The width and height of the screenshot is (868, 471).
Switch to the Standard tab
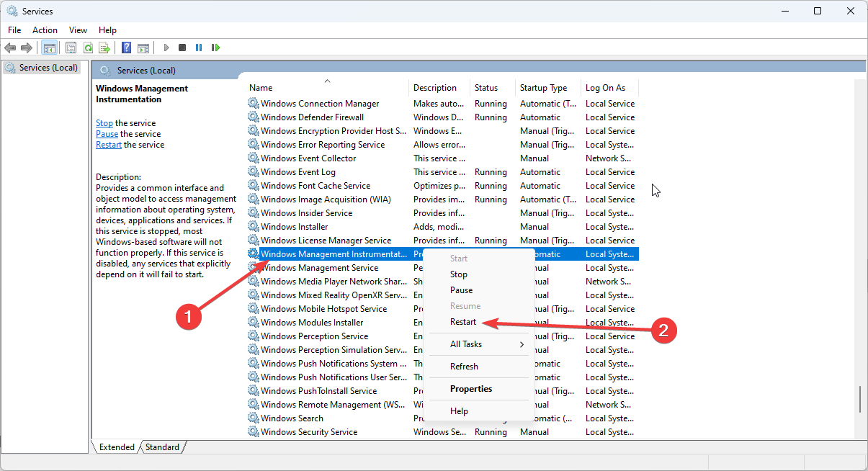coord(162,447)
